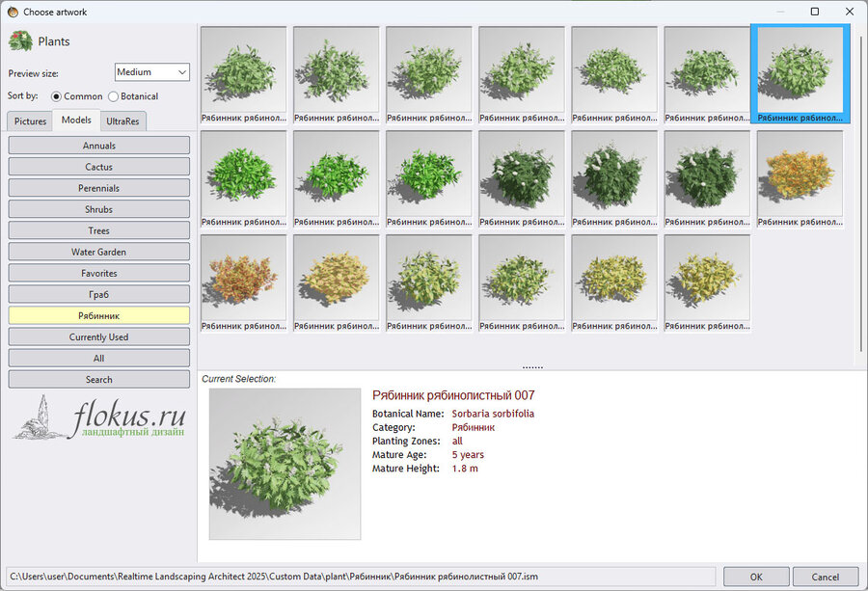Open the Annuals category

(x=99, y=146)
